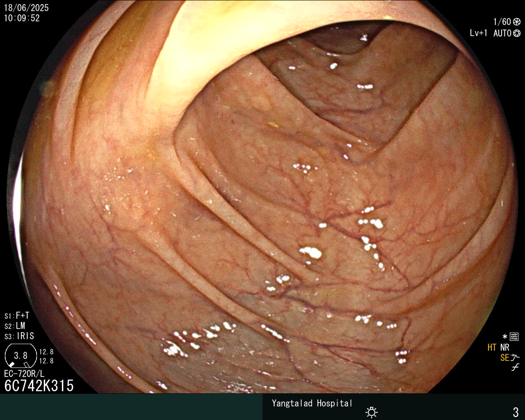
Task: Select the Yangtalad Hospital label
Action: 312,404
